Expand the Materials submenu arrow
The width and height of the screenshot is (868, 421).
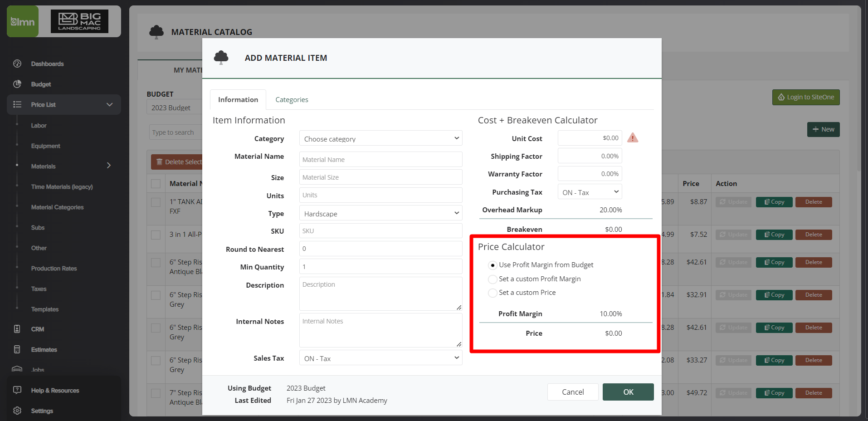[109, 166]
